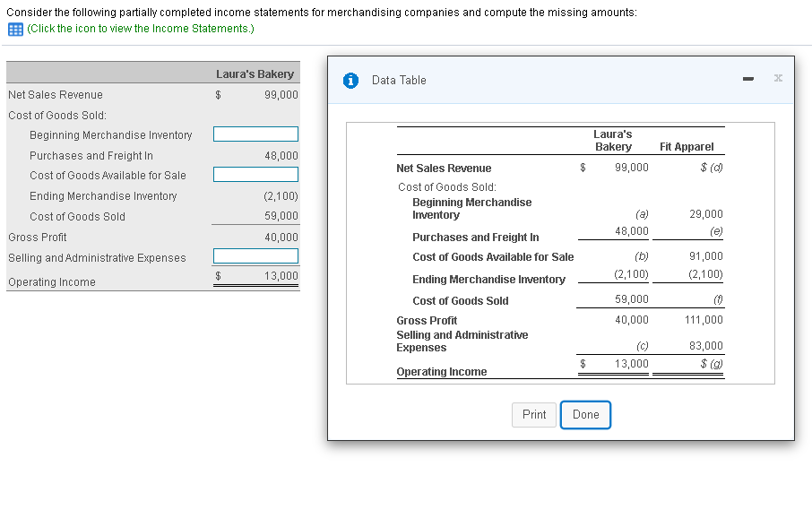Click the Gross Profit 40,000 in answer table
Screen dimensions: 812x510
pyautogui.click(x=281, y=238)
